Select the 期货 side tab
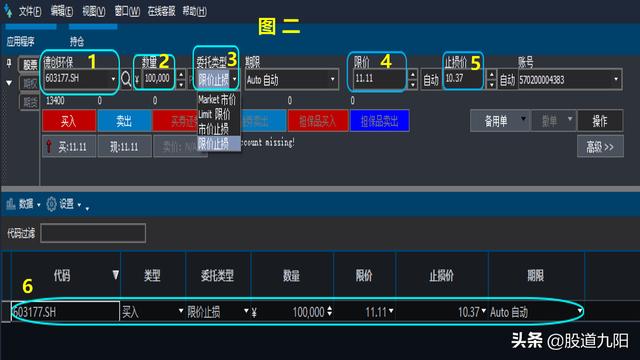 tap(30, 102)
